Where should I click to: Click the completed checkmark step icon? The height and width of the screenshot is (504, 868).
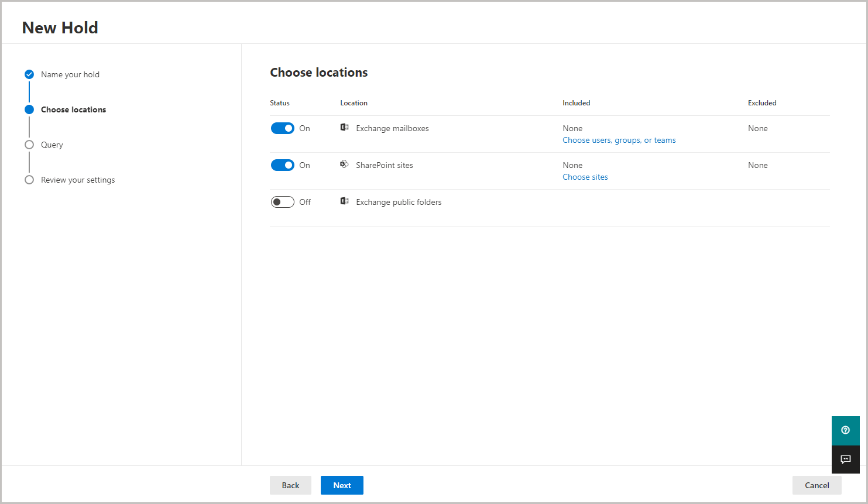(x=29, y=74)
